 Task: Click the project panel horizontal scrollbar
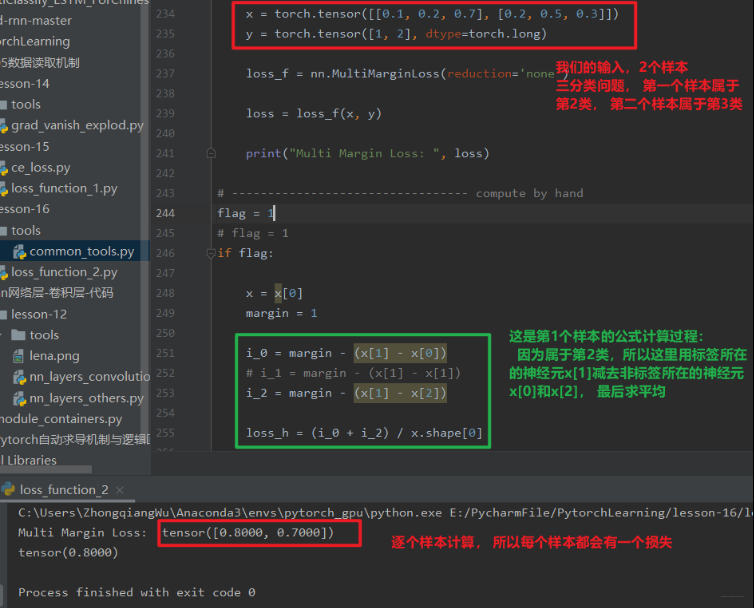click(46, 469)
